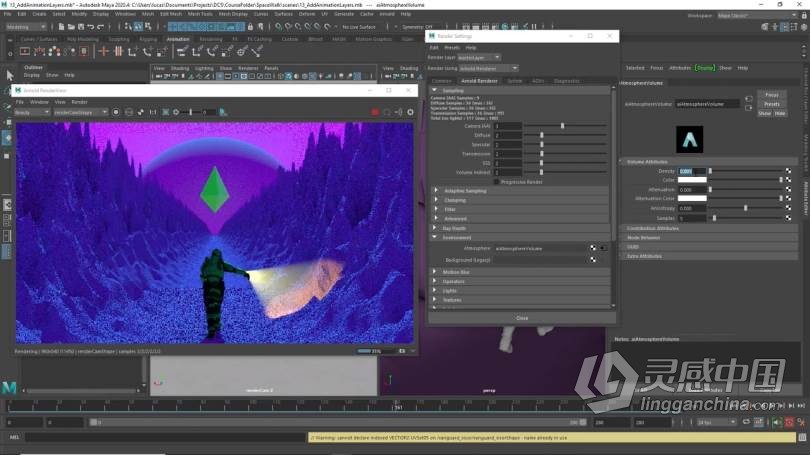Image resolution: width=810 pixels, height=455 pixels.
Task: Click the red stop render icon in RenderView
Action: pos(375,112)
